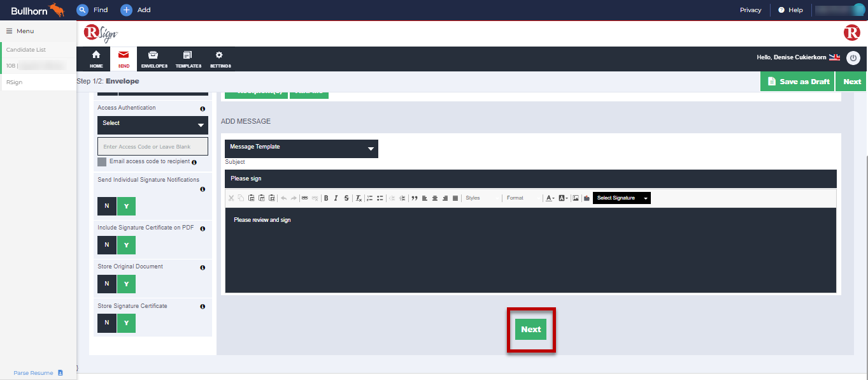Click the access code input field
Image resolution: width=868 pixels, height=380 pixels.
tap(153, 147)
